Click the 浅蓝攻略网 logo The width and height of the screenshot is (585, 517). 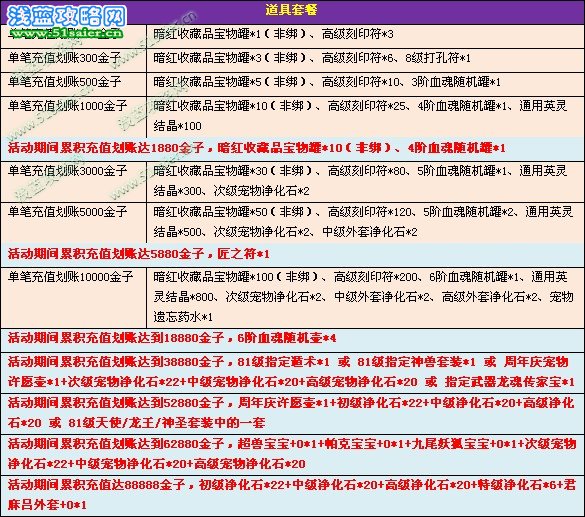coord(67,16)
